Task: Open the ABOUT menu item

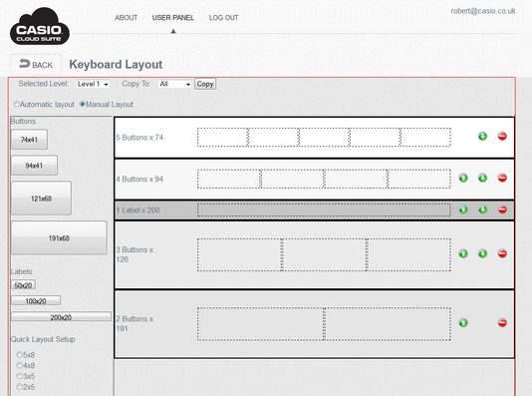Action: pyautogui.click(x=126, y=18)
